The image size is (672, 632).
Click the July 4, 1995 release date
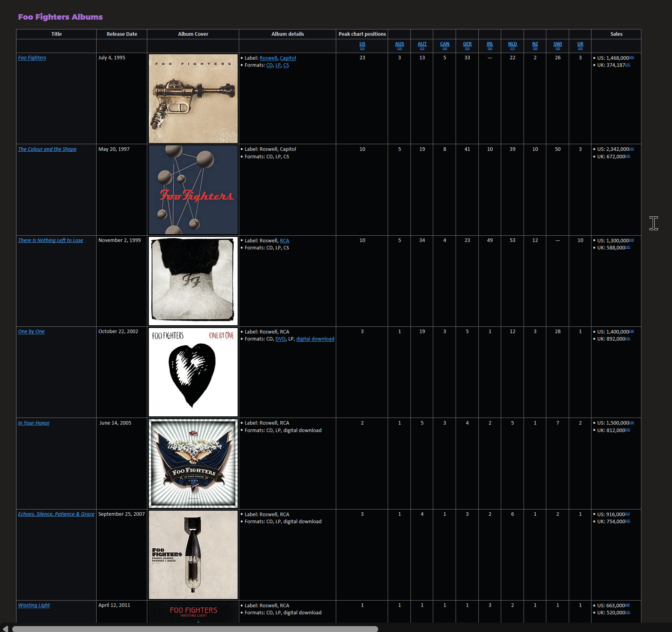tap(112, 58)
